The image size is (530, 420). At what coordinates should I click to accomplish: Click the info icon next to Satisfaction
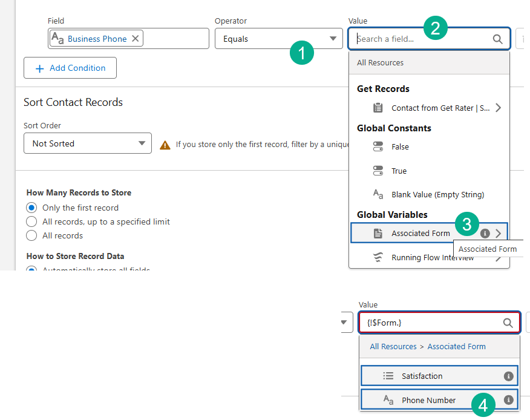[x=509, y=376]
